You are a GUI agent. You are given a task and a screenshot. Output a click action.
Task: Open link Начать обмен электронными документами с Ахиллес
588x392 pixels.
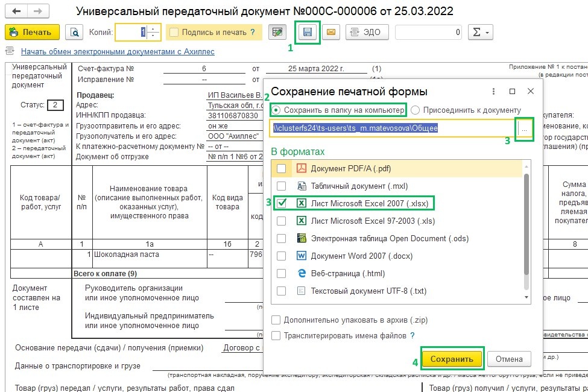pos(118,52)
